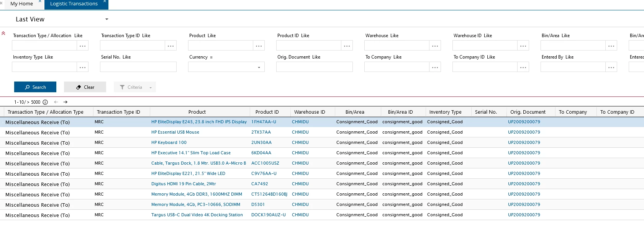
Task: Click MRC cell in HP Essential Mouse row
Action: click(x=99, y=132)
